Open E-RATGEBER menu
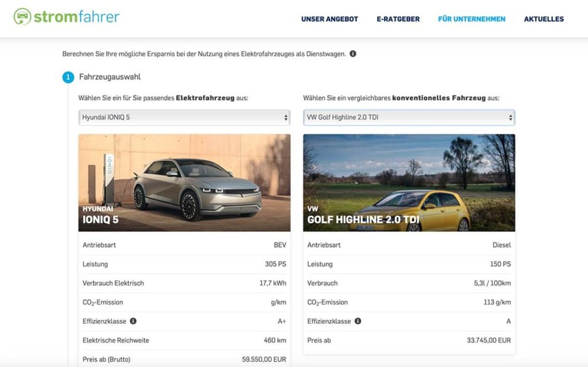588x367 pixels. point(398,19)
